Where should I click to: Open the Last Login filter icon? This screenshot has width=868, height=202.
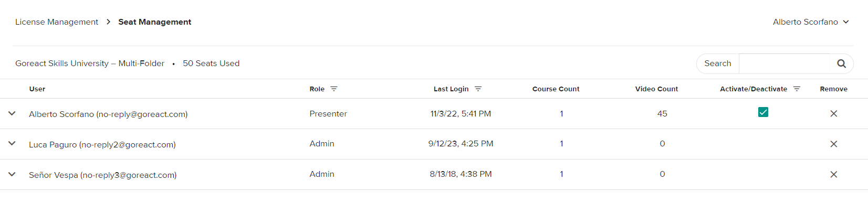[x=478, y=89]
